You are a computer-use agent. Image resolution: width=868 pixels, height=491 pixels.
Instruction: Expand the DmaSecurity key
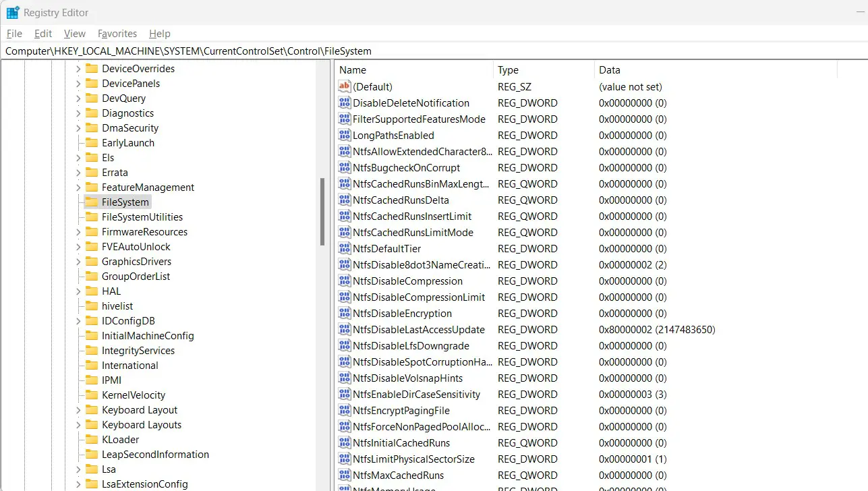pos(78,128)
